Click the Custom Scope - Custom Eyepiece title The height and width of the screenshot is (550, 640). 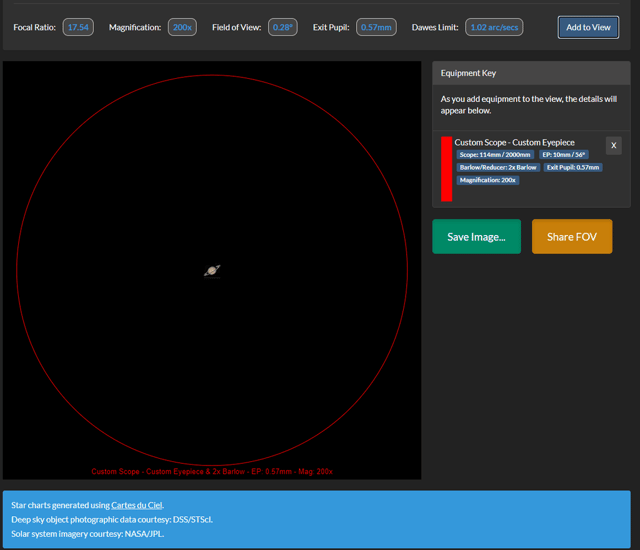pos(514,142)
